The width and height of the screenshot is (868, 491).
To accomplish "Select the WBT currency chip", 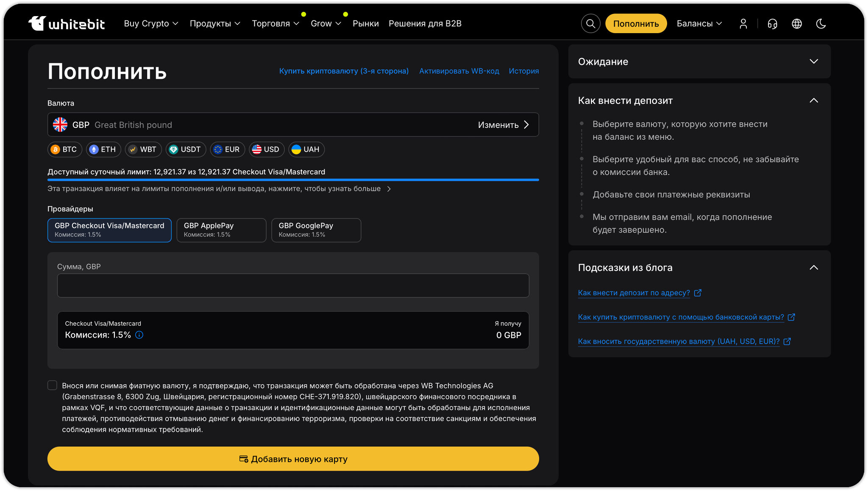I will pos(143,149).
